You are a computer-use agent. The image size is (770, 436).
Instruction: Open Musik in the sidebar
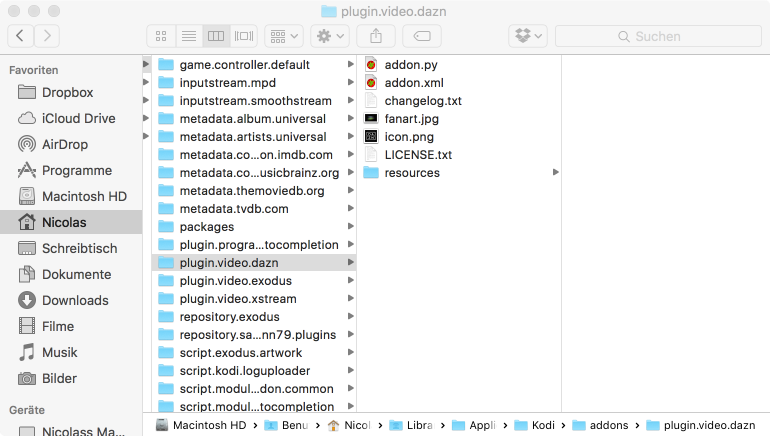point(71,353)
